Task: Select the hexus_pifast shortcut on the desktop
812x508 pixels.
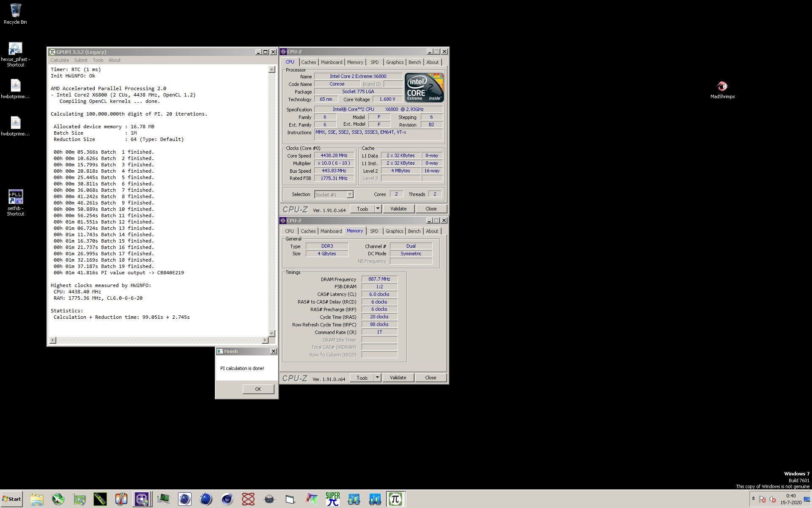Action: [15, 55]
